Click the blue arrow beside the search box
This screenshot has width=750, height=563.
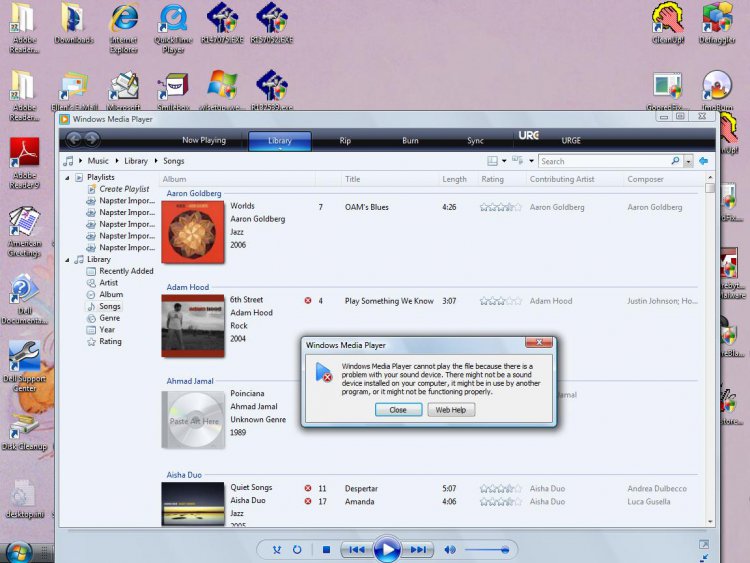(703, 161)
